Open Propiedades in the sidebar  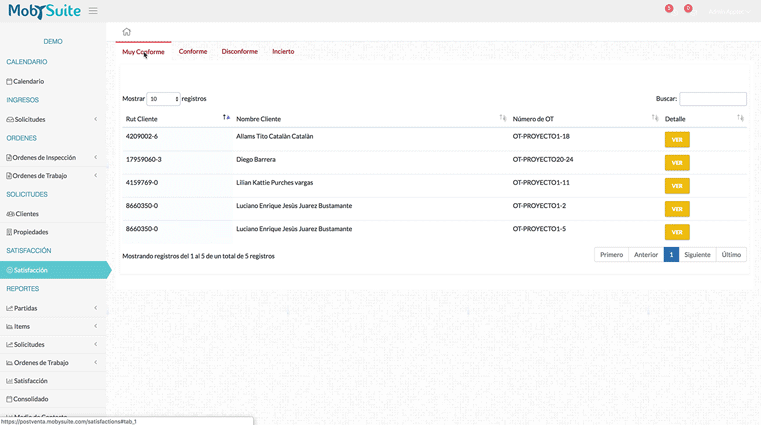(52, 232)
